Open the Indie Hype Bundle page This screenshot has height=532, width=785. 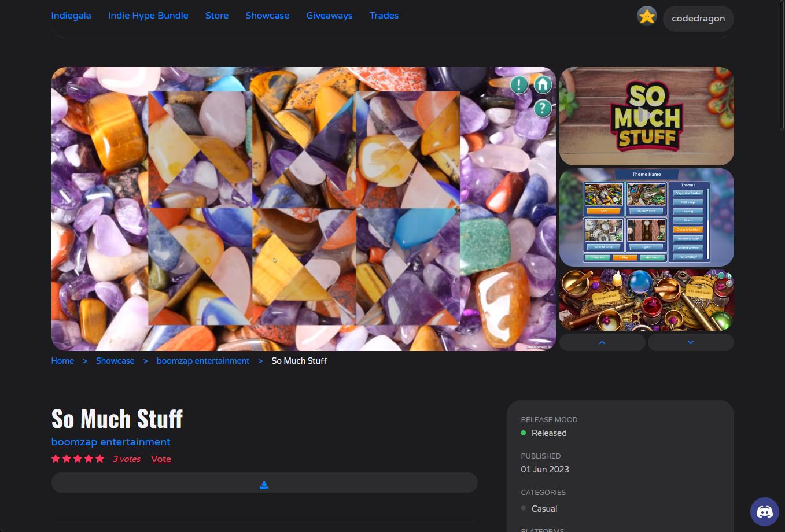click(x=148, y=16)
